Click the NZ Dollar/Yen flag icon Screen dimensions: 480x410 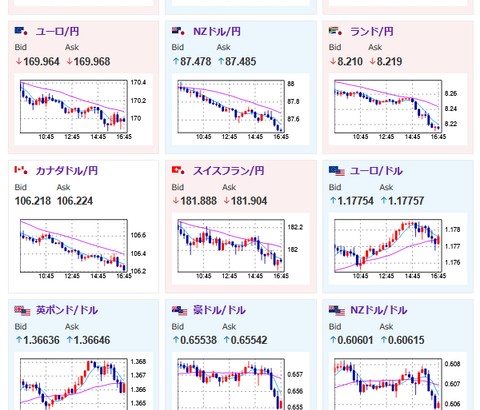click(x=178, y=31)
